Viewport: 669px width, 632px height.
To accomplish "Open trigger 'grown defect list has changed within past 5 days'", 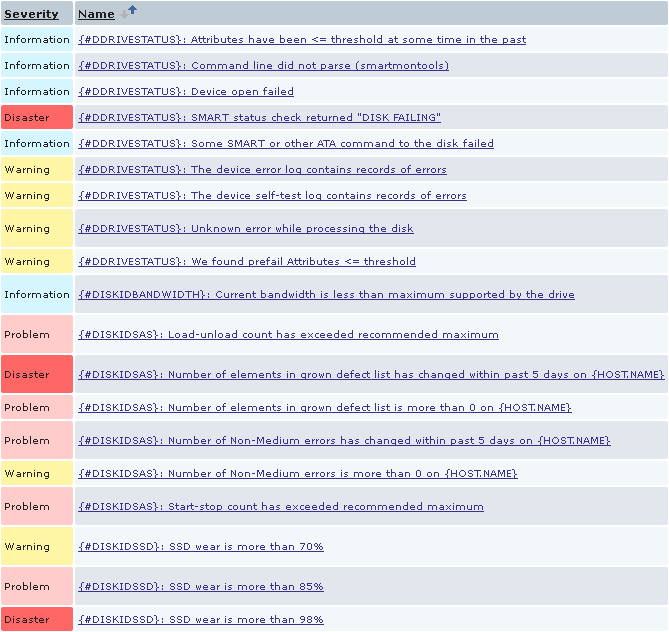I will pos(371,375).
